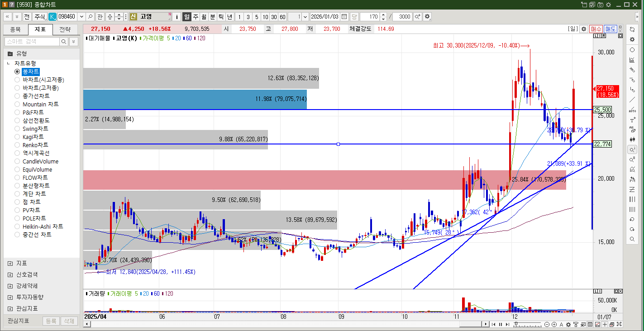This screenshot has width=644, height=331.
Task: Expand the 지표 tree section
Action: pos(10,263)
